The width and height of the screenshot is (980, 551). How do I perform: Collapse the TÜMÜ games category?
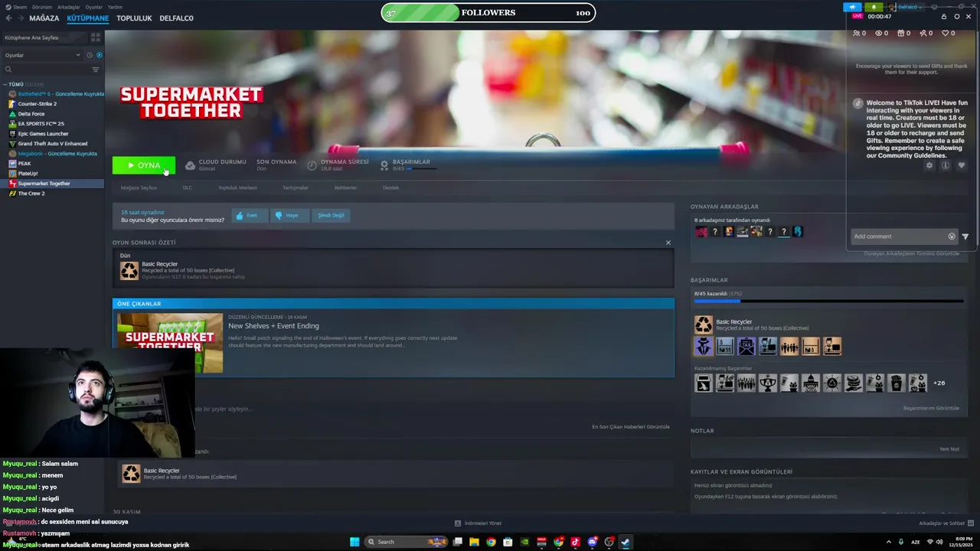tap(5, 84)
